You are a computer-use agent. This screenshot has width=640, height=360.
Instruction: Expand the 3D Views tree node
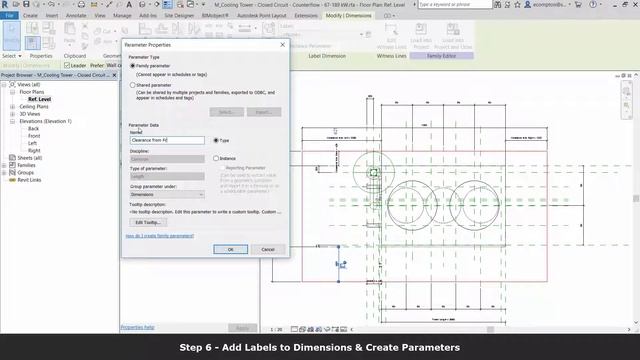pyautogui.click(x=12, y=114)
